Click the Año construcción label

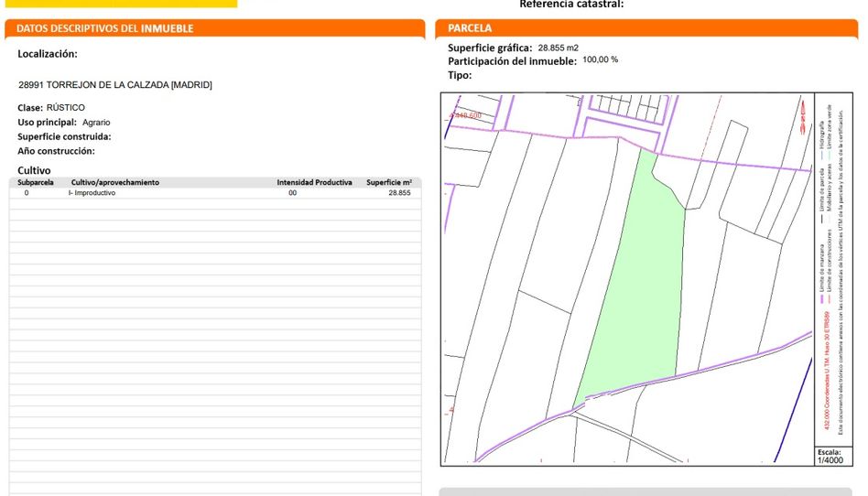57,151
